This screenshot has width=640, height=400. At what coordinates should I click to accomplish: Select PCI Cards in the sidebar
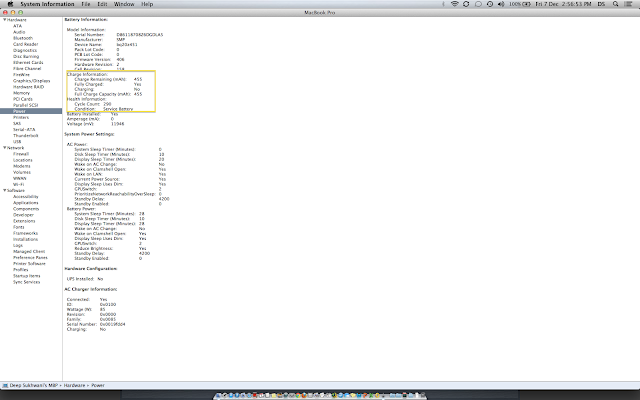[x=23, y=99]
